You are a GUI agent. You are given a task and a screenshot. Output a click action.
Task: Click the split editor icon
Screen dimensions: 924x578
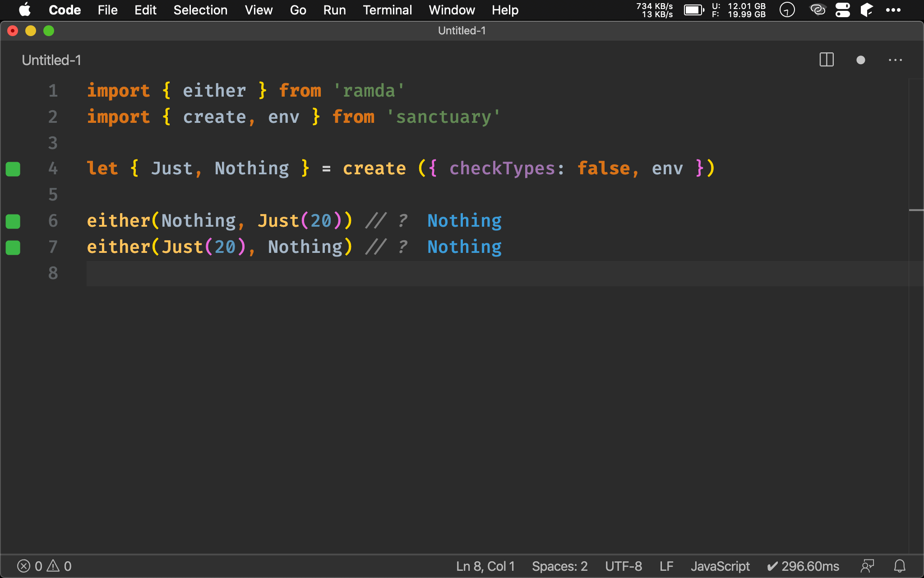point(826,60)
